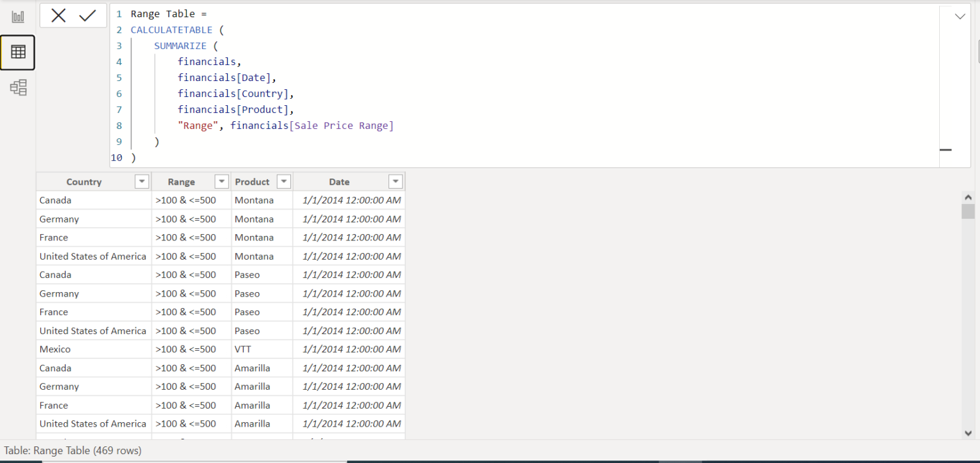Open the Country column filter dropdown
Screen dimensions: 980x463
point(141,181)
